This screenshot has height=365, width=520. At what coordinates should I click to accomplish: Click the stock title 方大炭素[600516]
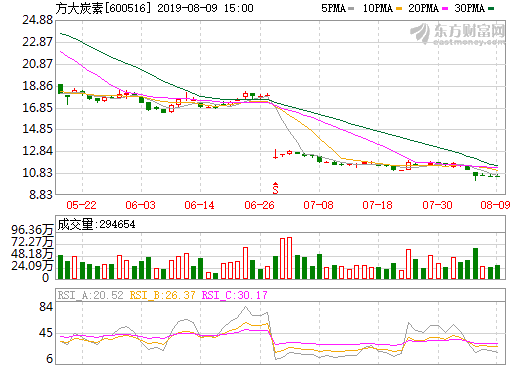pos(103,8)
